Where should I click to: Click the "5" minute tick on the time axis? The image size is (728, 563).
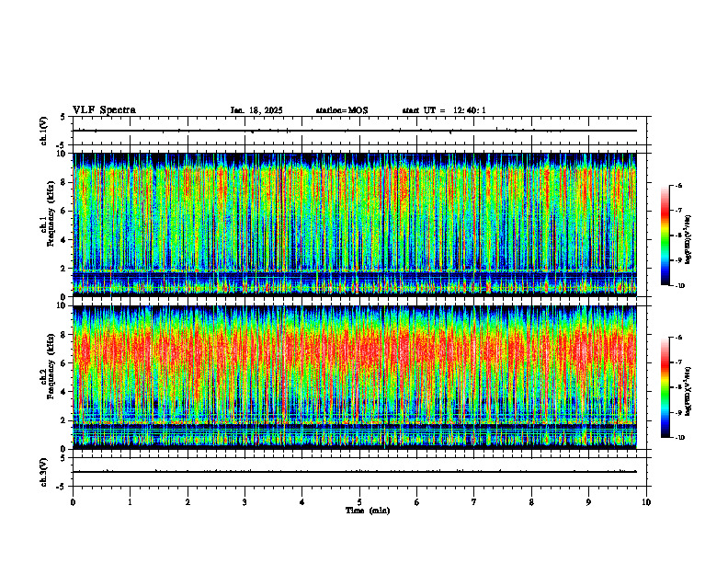pyautogui.click(x=359, y=502)
